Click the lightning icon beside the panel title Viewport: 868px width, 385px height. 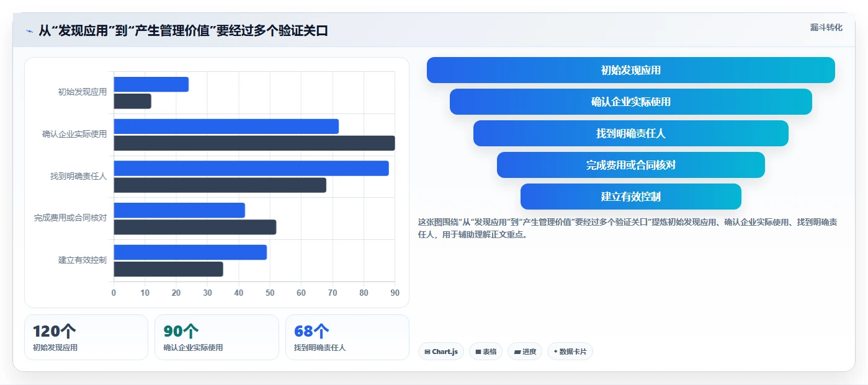coord(29,31)
